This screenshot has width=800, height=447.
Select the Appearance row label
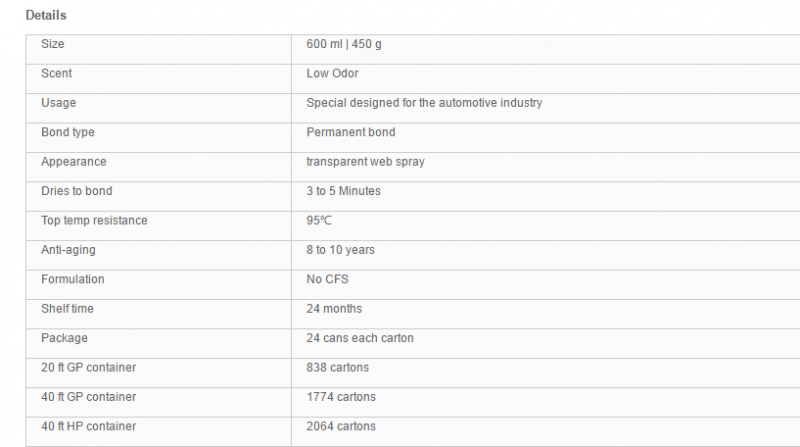pyautogui.click(x=74, y=162)
